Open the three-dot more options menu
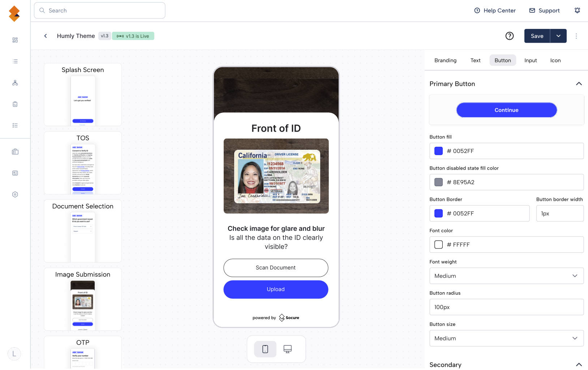The height and width of the screenshot is (370, 588). click(576, 36)
